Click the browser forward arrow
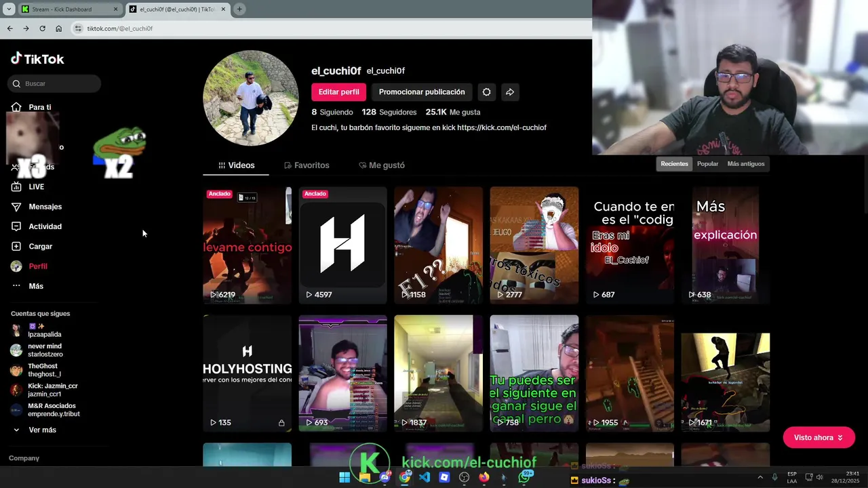Image resolution: width=868 pixels, height=488 pixels. [x=26, y=28]
